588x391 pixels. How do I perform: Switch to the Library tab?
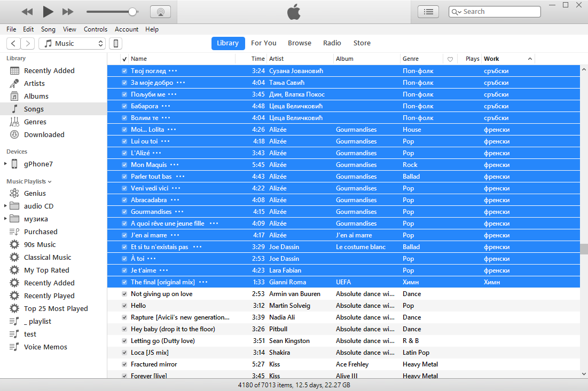click(x=228, y=43)
